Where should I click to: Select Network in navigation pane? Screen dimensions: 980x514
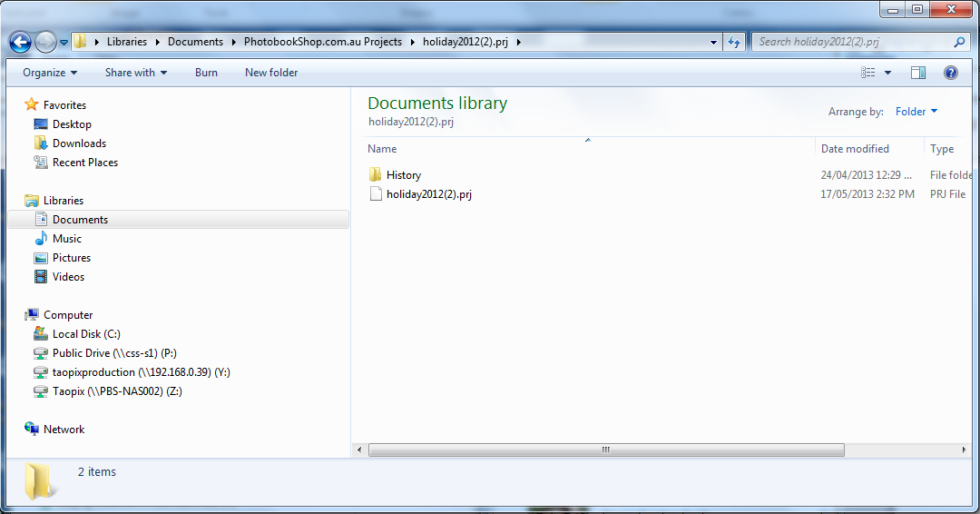[x=64, y=430]
